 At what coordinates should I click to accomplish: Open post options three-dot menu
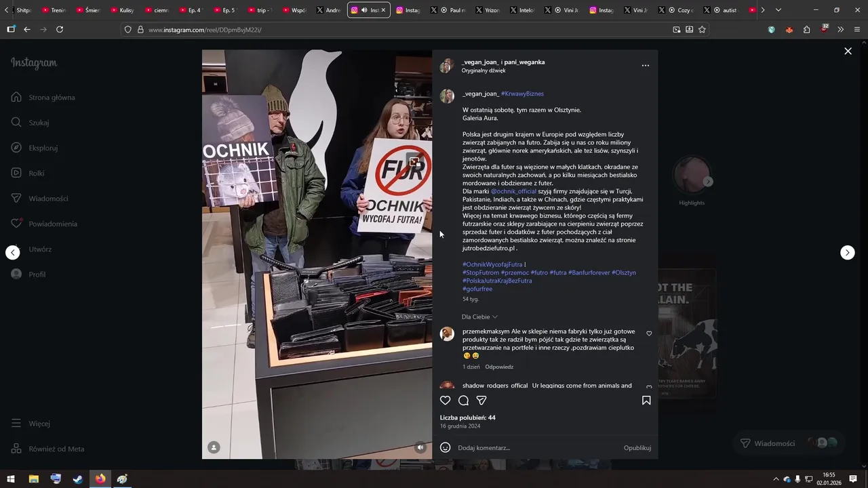[x=646, y=66]
